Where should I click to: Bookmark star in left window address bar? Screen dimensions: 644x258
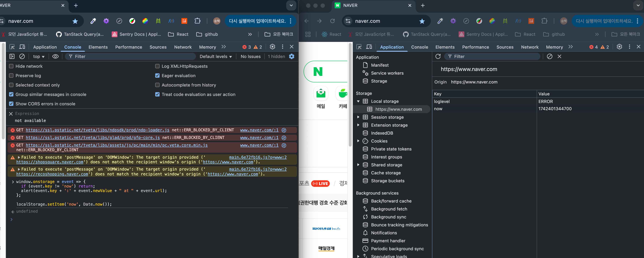click(75, 21)
